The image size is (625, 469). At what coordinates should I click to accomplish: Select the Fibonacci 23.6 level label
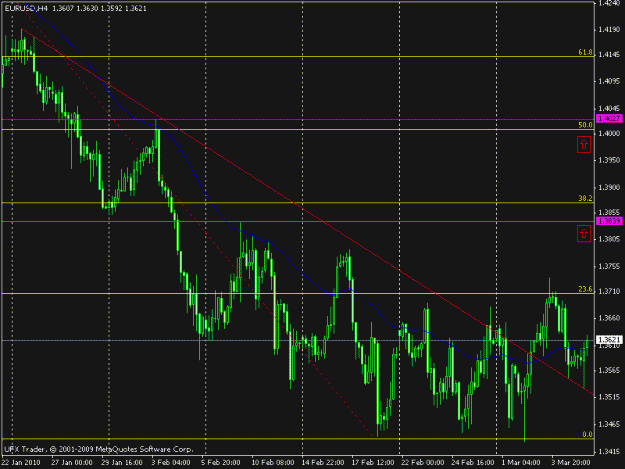[585, 289]
